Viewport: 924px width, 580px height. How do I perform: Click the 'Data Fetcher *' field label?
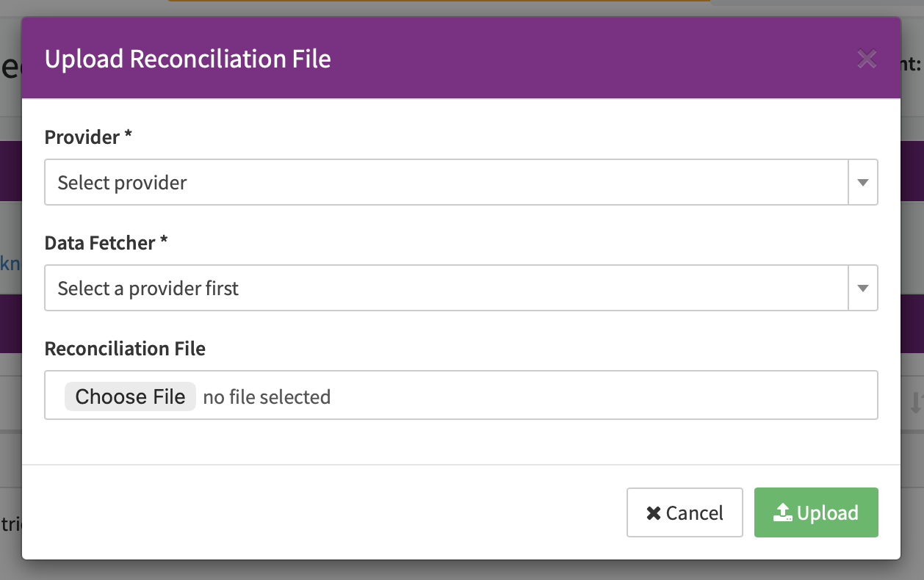(106, 243)
